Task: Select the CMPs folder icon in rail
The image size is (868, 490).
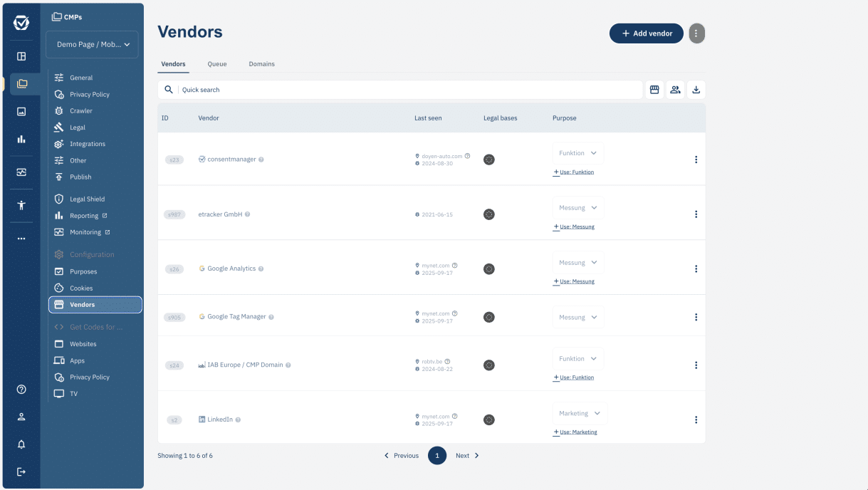Action: [21, 84]
